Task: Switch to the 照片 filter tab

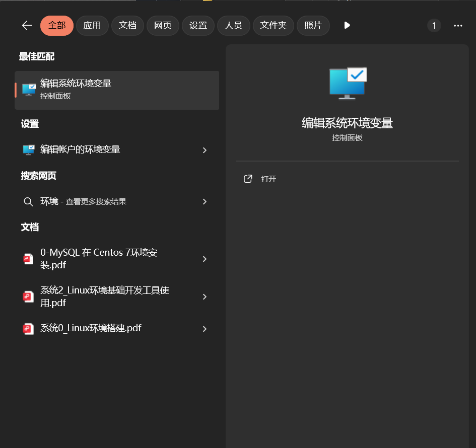Action: (x=313, y=26)
